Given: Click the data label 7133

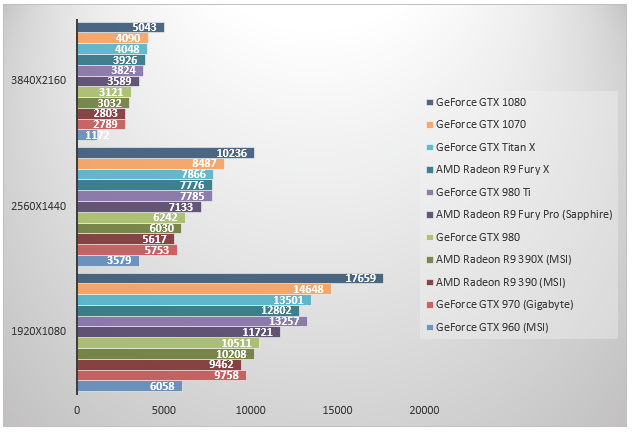Looking at the screenshot, I should pyautogui.click(x=181, y=207).
